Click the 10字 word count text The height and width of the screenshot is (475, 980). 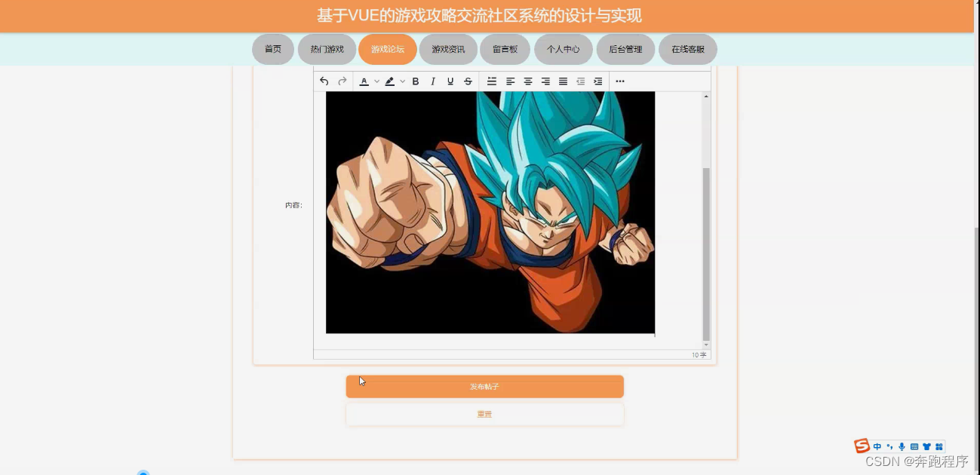tap(699, 354)
